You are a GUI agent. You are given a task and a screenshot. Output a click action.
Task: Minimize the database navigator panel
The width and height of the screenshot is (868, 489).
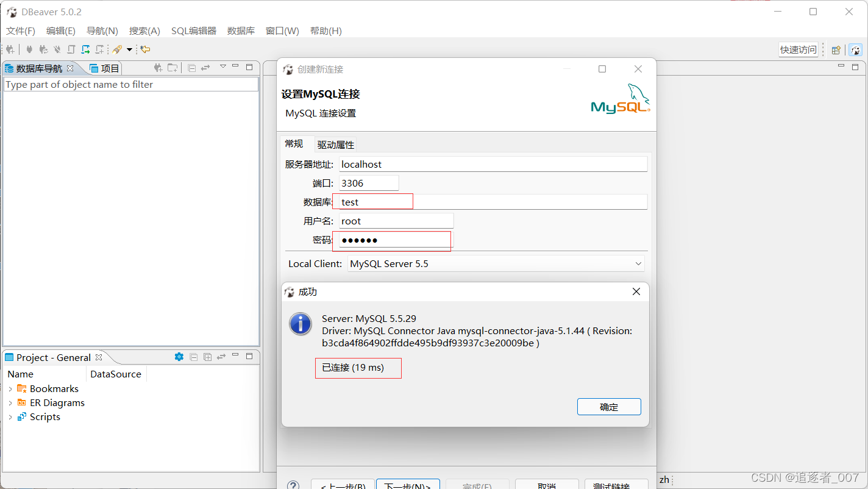[236, 66]
